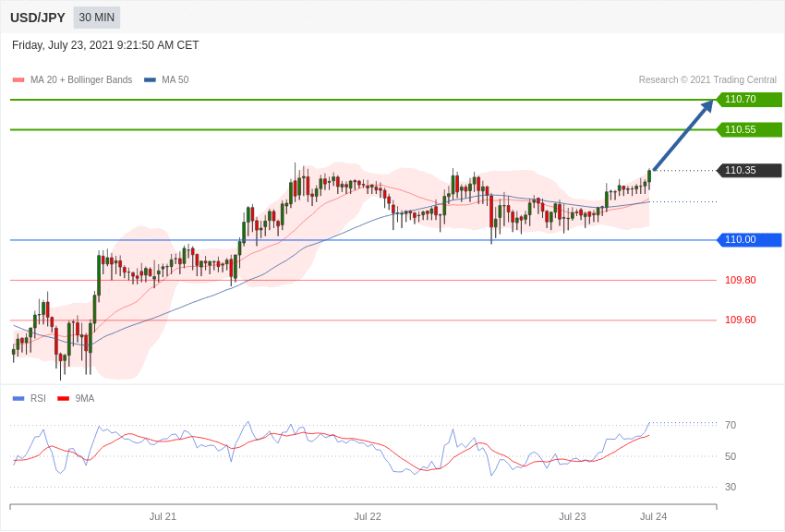The image size is (785, 532).
Task: Click the 30 MIN timeframe badge
Action: [97, 18]
